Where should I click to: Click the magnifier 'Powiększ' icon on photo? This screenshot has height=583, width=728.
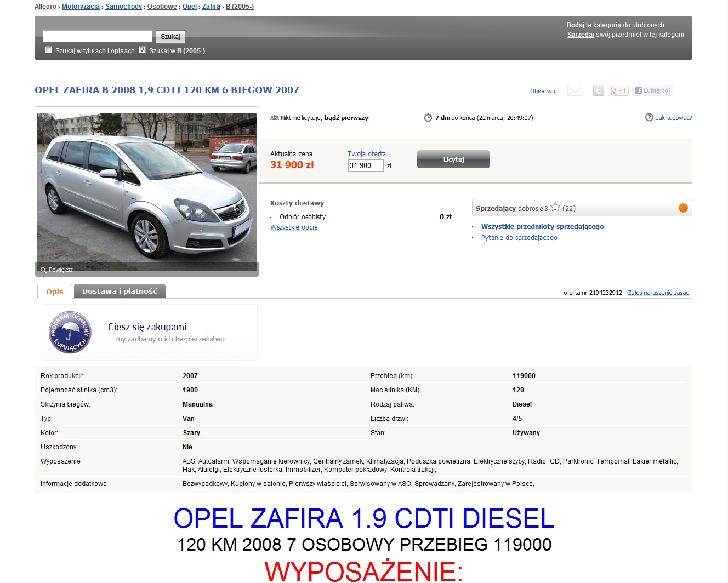[43, 270]
